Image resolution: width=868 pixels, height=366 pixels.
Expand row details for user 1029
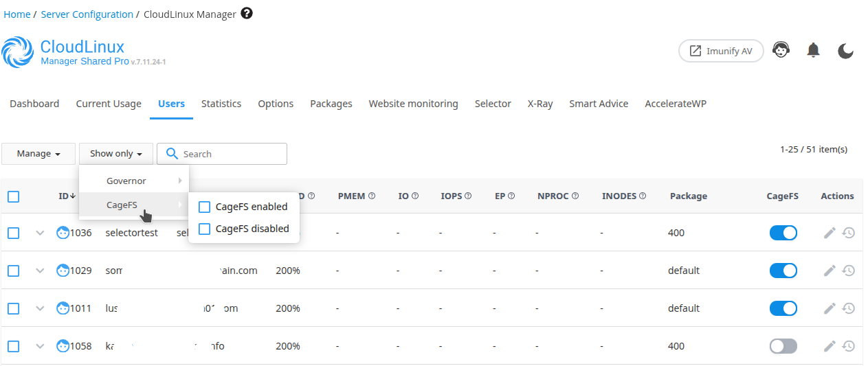click(x=40, y=271)
